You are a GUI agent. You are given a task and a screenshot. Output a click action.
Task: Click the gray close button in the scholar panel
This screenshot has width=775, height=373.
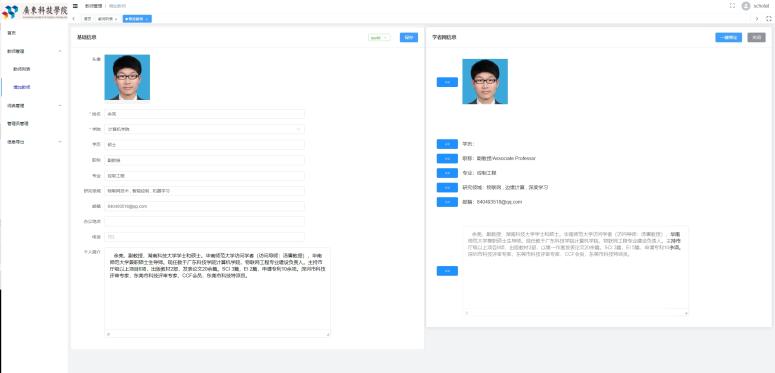point(756,38)
